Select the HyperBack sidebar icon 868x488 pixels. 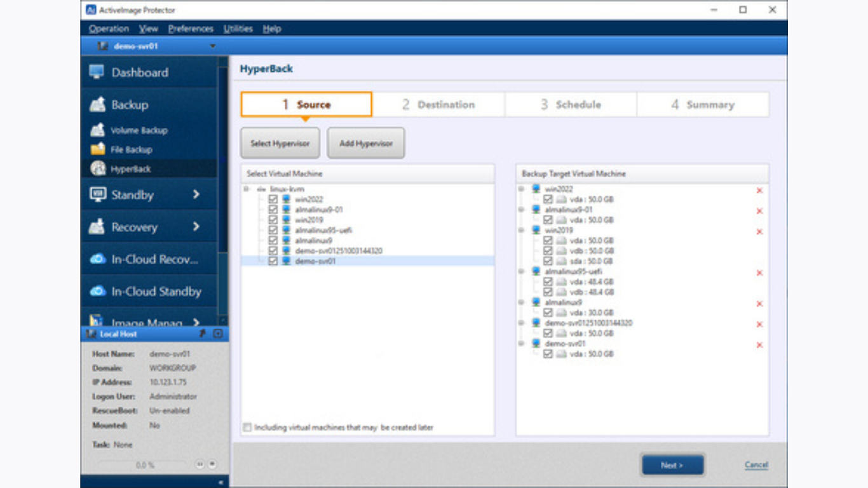point(98,168)
